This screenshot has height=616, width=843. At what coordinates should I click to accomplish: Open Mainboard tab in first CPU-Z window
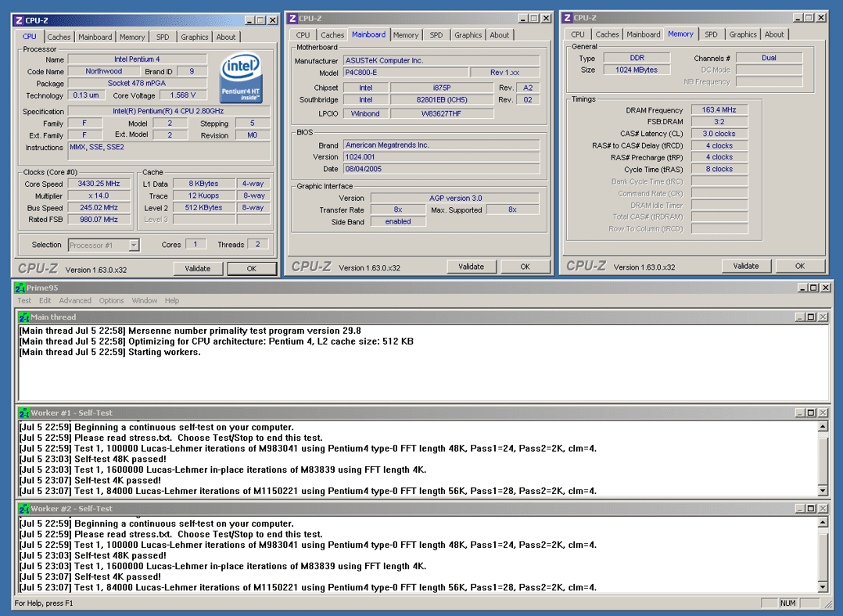click(95, 37)
